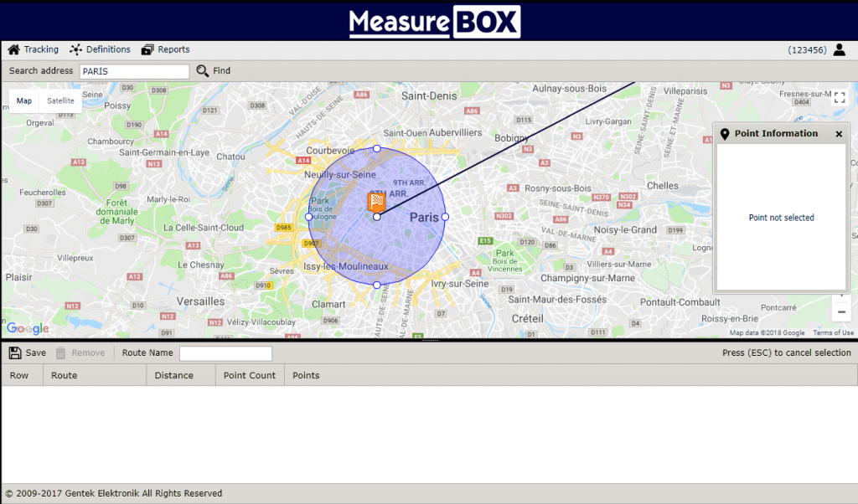Close the Point Information panel
The height and width of the screenshot is (504, 858).
coord(839,134)
